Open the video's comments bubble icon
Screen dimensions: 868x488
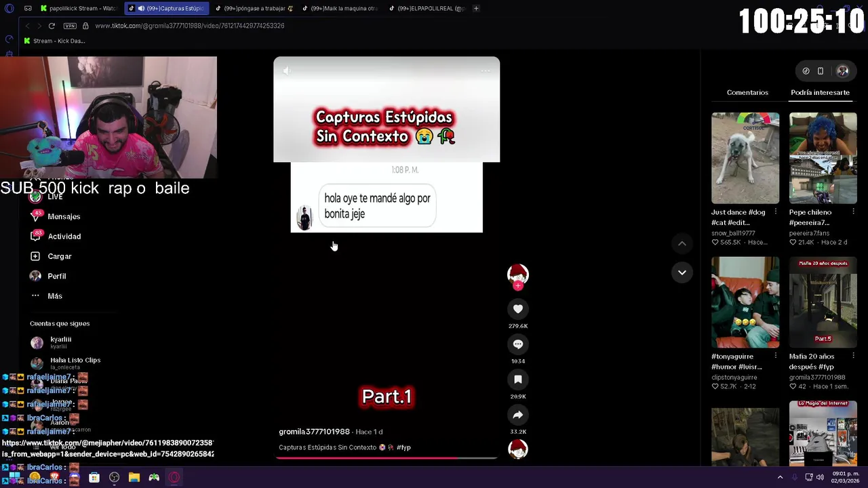click(517, 344)
